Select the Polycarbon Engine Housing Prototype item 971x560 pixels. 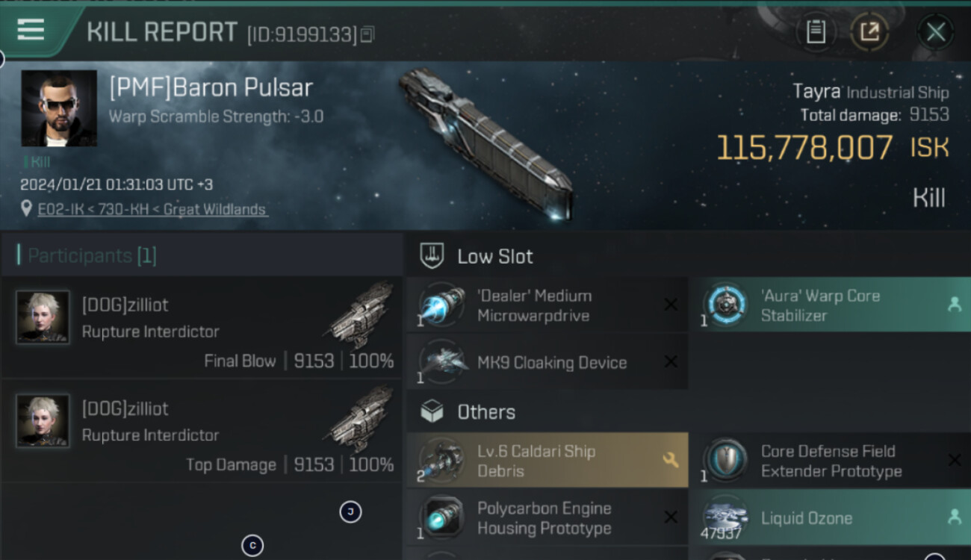[x=547, y=518]
